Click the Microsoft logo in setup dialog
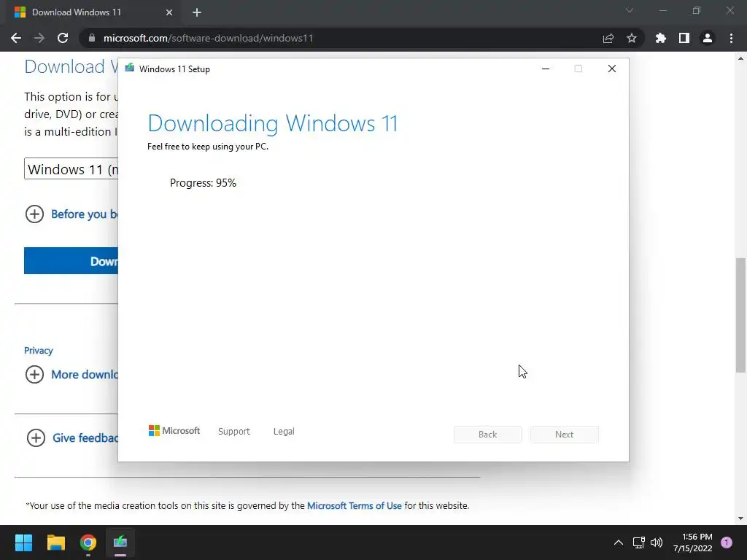Image resolution: width=747 pixels, height=560 pixels. [x=174, y=430]
